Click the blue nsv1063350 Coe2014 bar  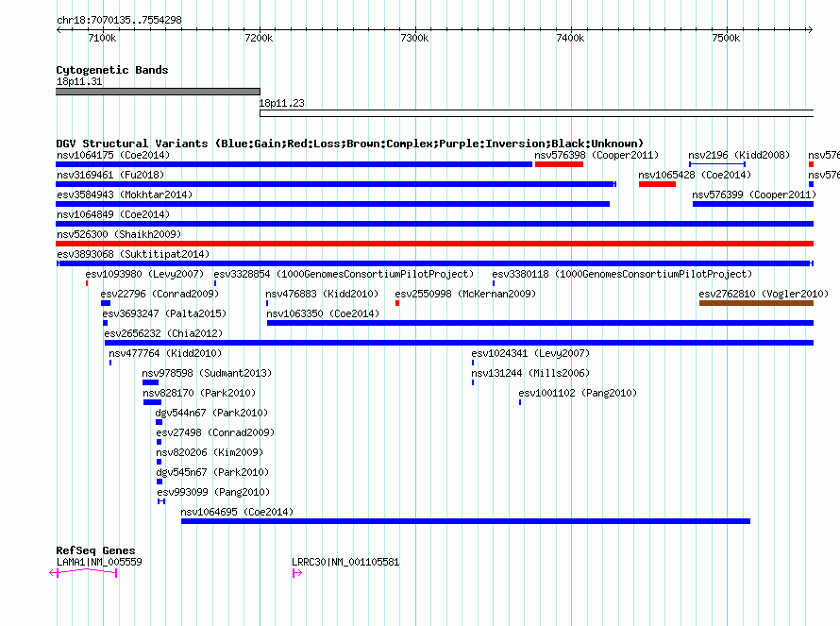(x=540, y=323)
